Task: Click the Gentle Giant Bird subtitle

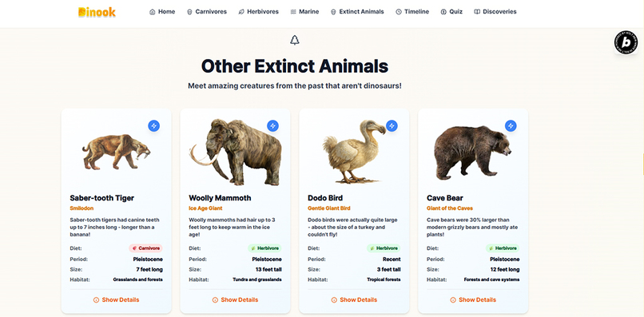Action: click(x=329, y=208)
